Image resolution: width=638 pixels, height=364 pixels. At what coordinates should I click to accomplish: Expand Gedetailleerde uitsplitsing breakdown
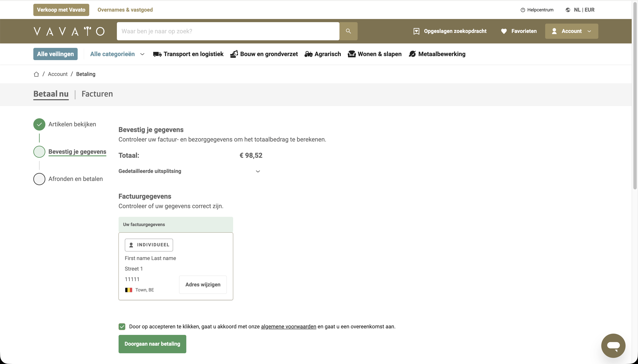coord(258,171)
